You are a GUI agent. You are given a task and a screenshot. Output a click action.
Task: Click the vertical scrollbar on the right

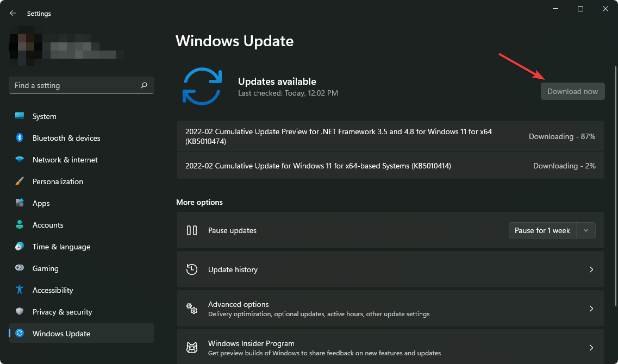pyautogui.click(x=616, y=185)
